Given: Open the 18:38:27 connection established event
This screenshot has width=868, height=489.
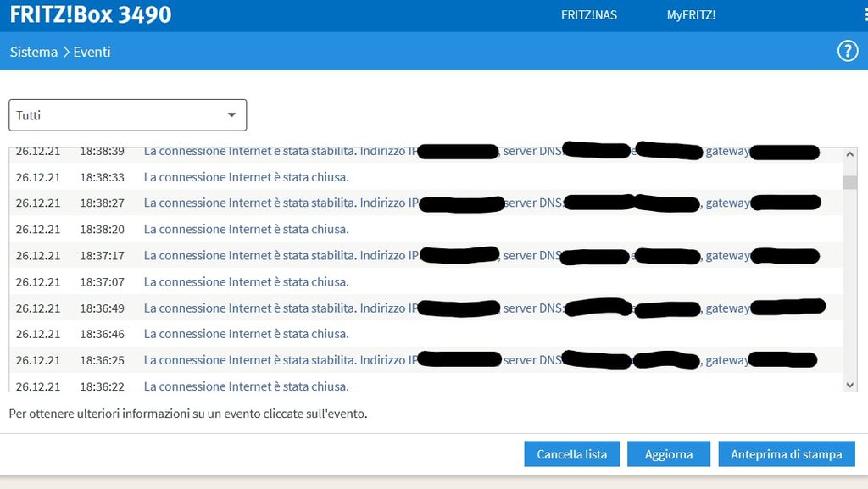Looking at the screenshot, I should pyautogui.click(x=280, y=203).
